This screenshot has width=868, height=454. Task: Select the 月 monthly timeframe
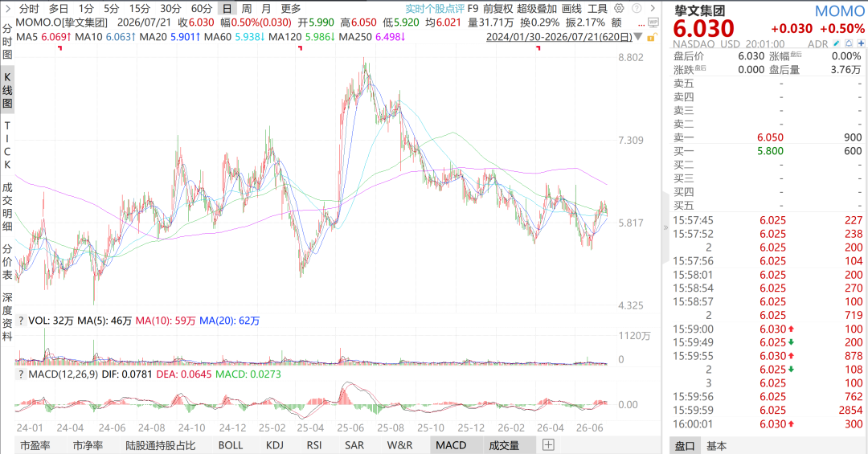[x=266, y=8]
